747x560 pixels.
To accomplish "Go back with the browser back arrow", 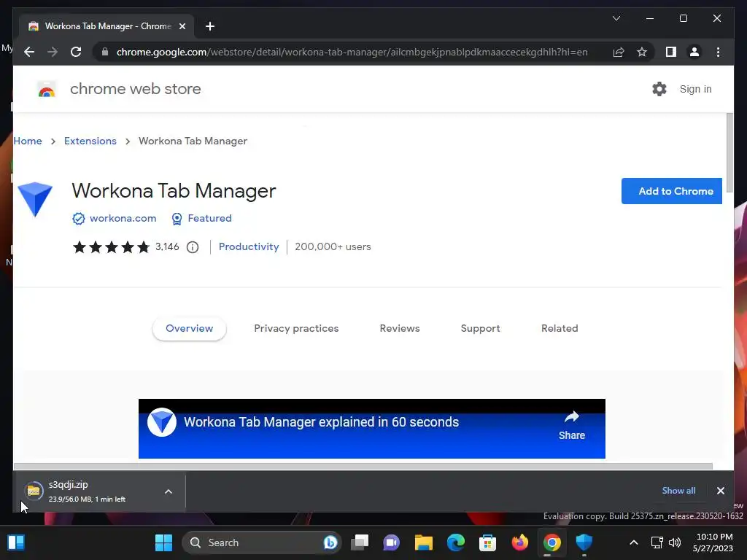I will (29, 52).
